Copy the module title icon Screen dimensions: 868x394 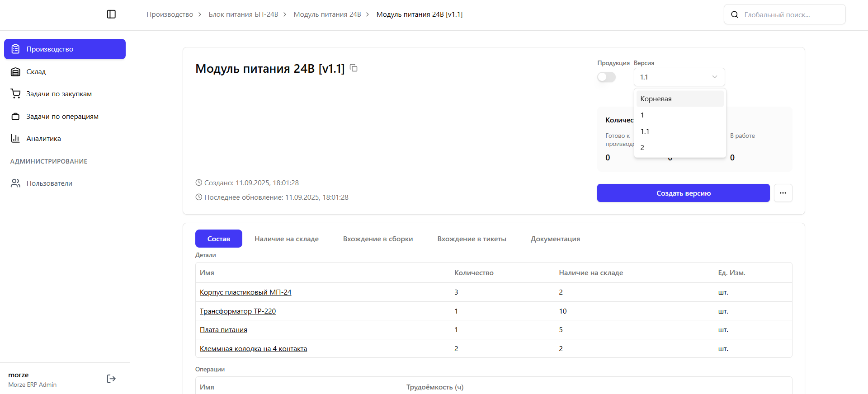(354, 68)
